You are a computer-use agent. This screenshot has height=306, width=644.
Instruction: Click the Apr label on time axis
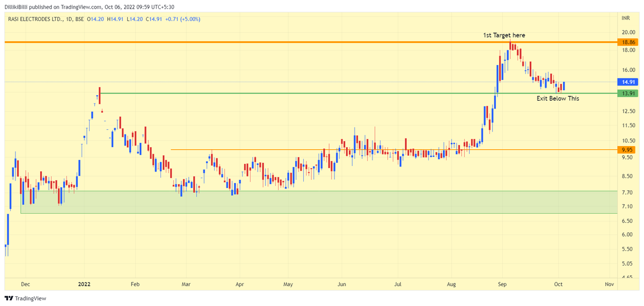pyautogui.click(x=239, y=283)
